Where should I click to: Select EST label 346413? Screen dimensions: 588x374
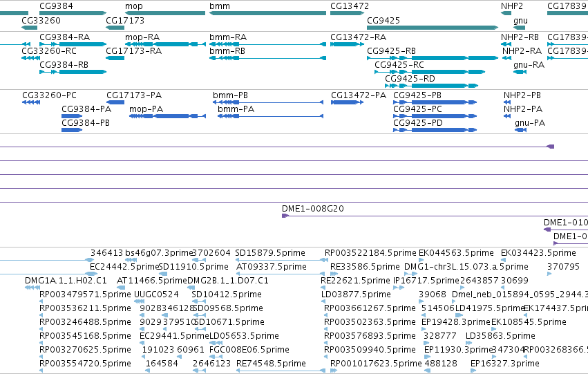(x=106, y=253)
